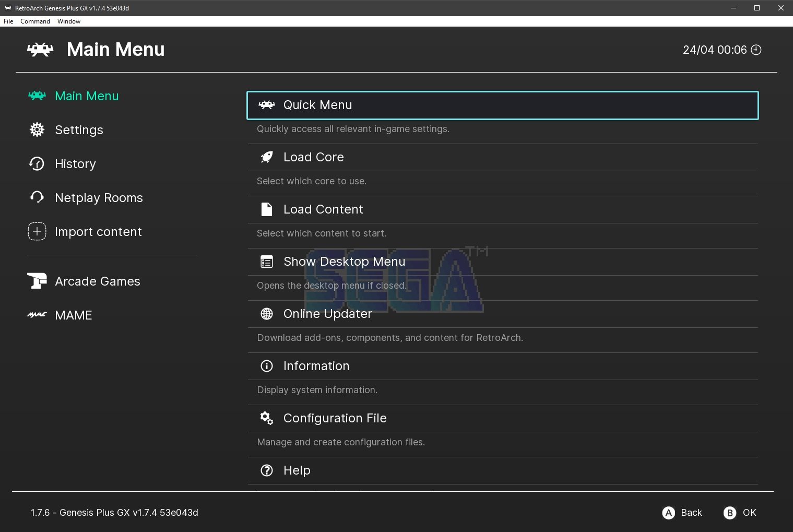This screenshot has width=793, height=532.
Task: Open the Settings sidebar tab
Action: click(79, 130)
